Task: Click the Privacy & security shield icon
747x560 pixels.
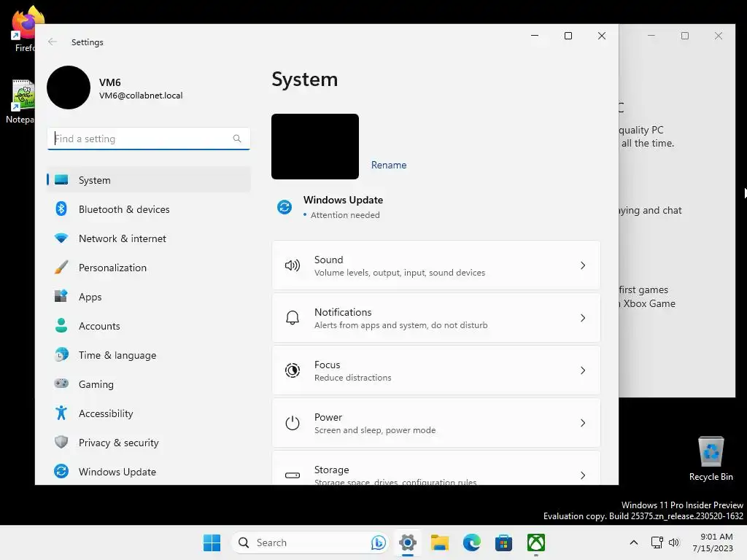Action: (x=61, y=442)
